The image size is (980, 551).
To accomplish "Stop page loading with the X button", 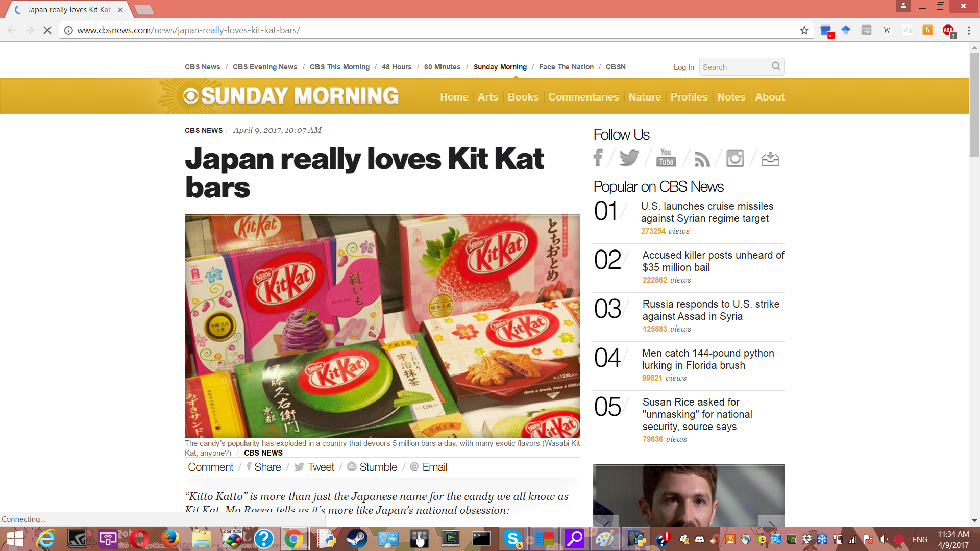I will tap(47, 30).
